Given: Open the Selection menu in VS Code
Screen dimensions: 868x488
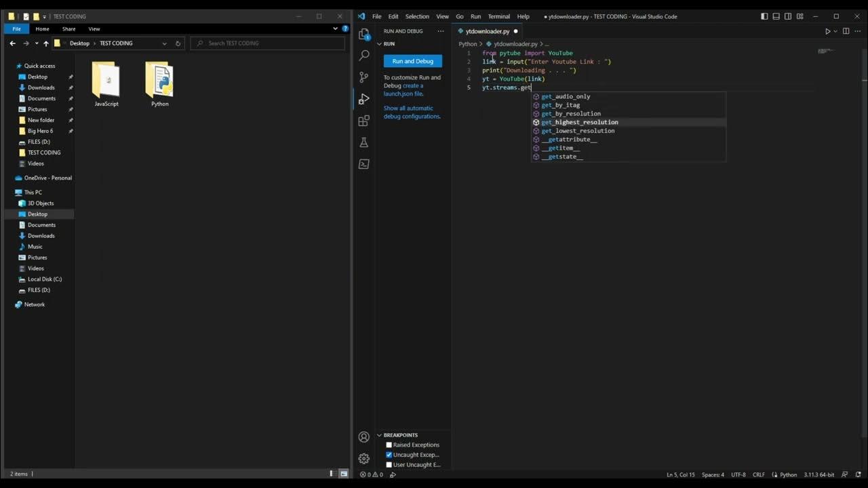Looking at the screenshot, I should (x=417, y=16).
